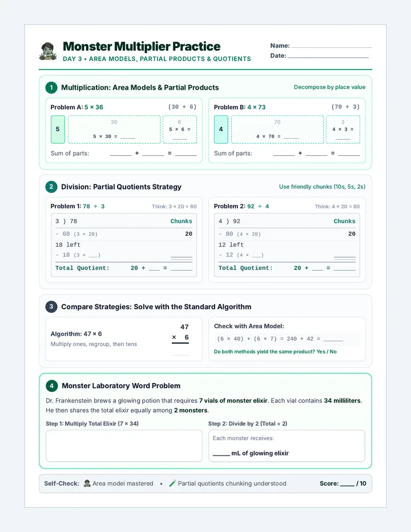Click 'Problem A: 5 × 36' label
The height and width of the screenshot is (532, 411).
tap(76, 107)
